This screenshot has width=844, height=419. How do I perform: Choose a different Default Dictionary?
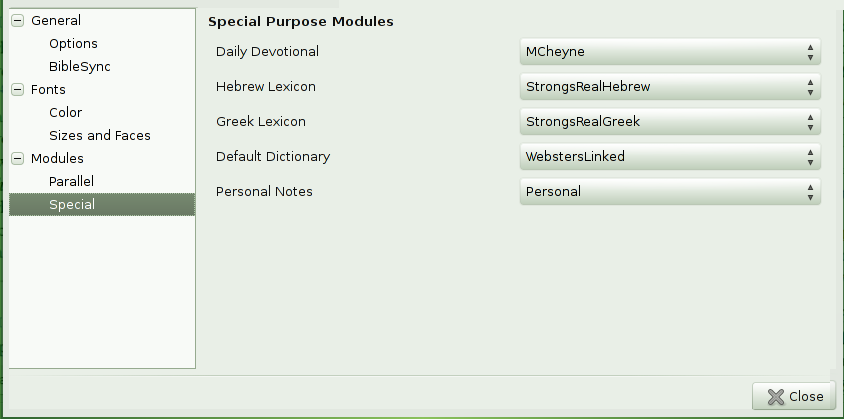pyautogui.click(x=670, y=157)
